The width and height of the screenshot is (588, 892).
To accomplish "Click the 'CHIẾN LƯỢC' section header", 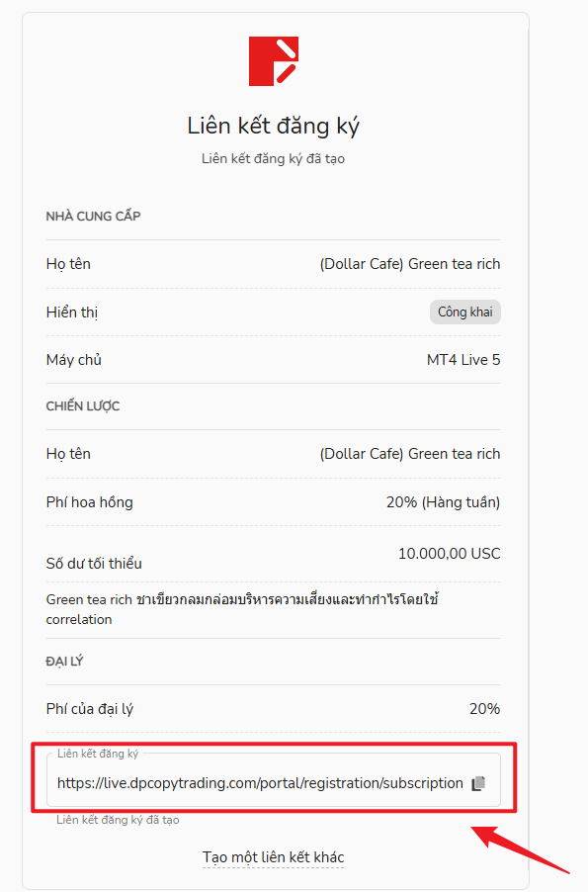I will click(x=83, y=406).
